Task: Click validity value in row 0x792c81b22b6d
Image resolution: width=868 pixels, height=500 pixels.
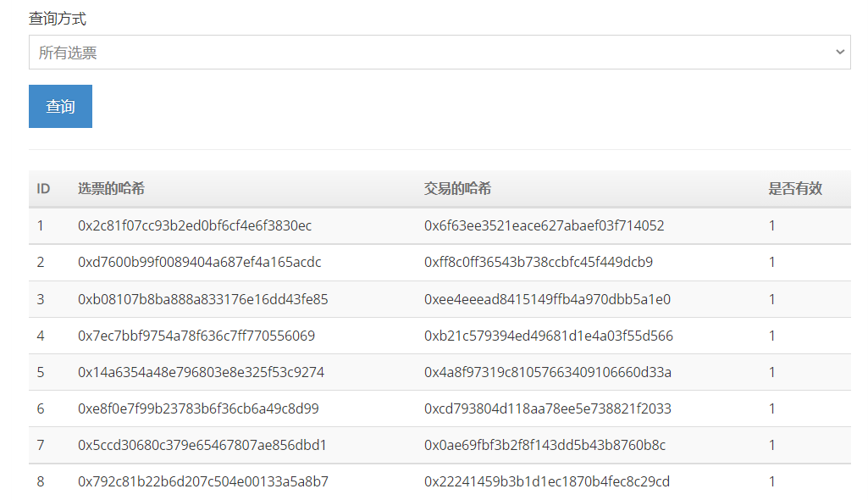Action: pos(771,481)
